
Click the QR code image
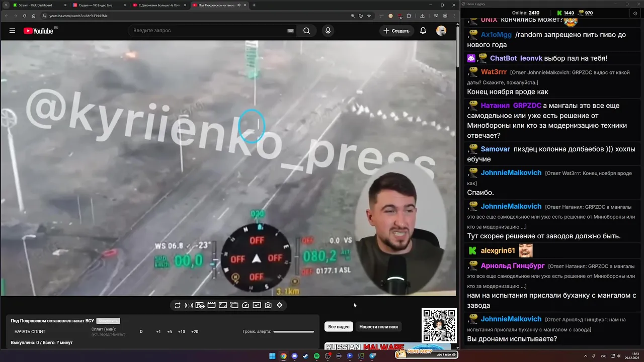tap(439, 325)
